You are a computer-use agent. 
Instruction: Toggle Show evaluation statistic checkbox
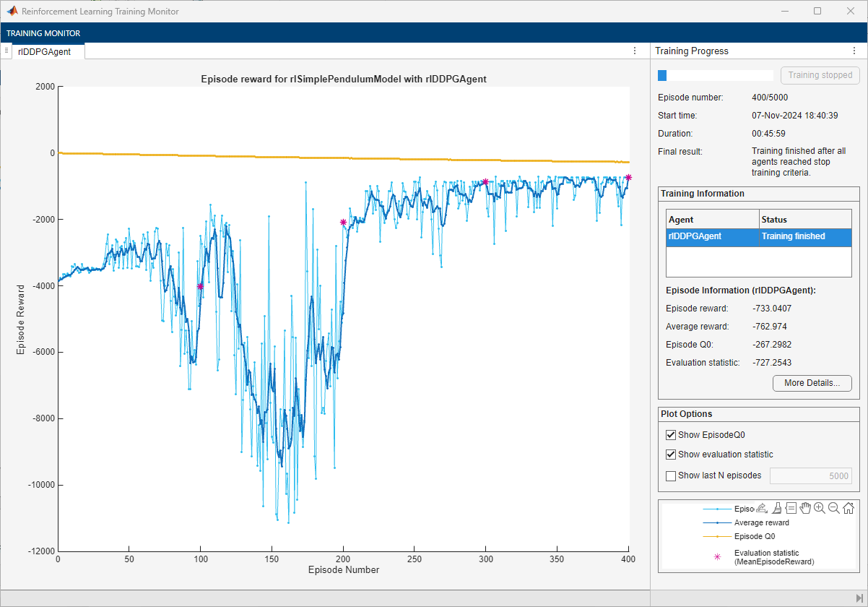tap(671, 455)
